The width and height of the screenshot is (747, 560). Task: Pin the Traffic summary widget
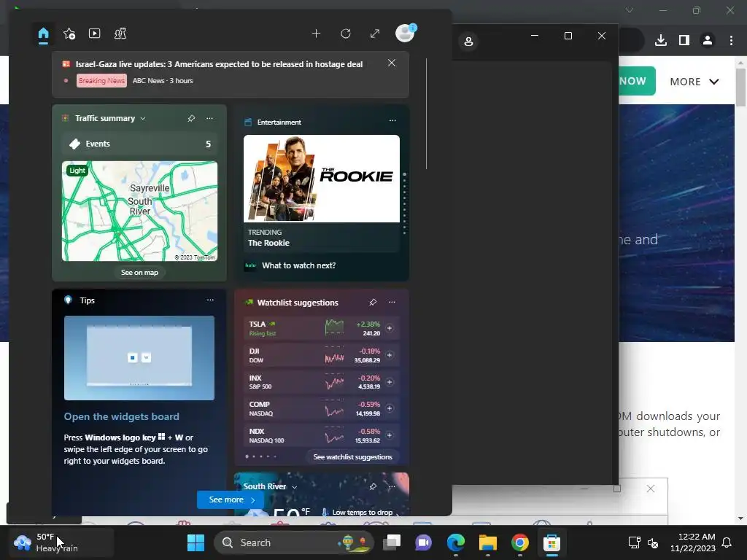(191, 118)
